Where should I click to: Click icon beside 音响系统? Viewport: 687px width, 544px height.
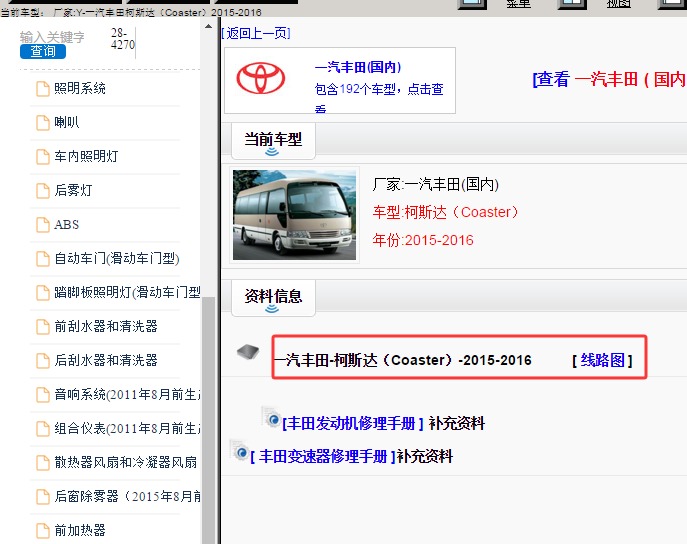(42, 395)
